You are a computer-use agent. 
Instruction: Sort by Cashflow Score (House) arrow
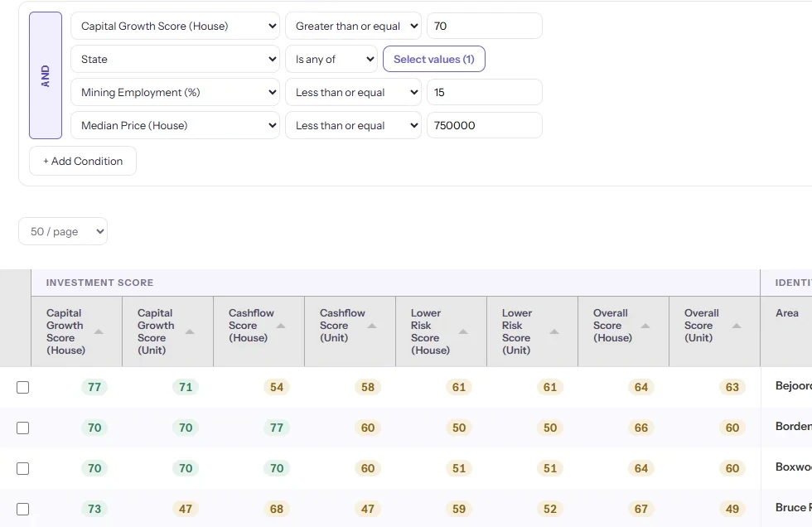(281, 326)
